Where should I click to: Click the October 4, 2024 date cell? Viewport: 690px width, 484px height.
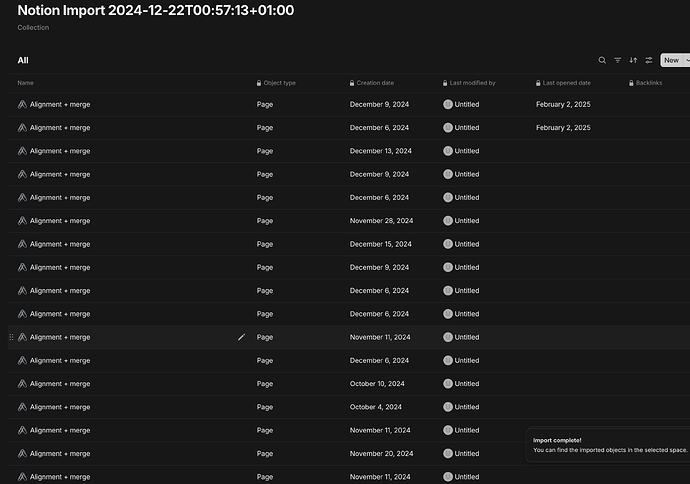coord(376,407)
